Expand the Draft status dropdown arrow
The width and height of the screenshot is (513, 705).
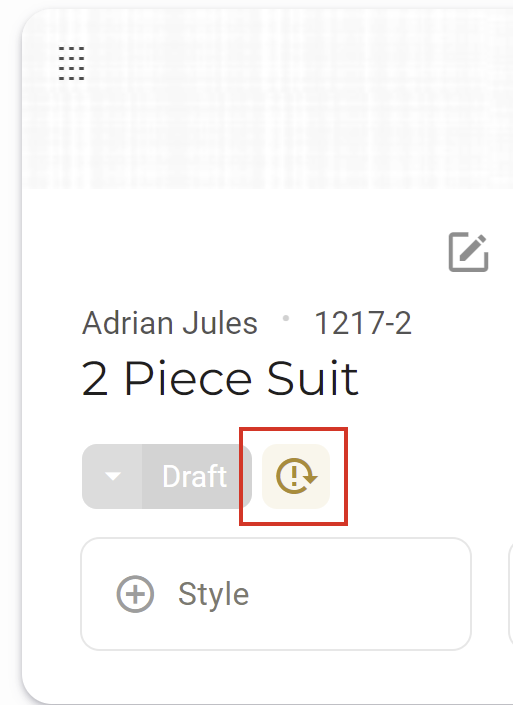(112, 476)
